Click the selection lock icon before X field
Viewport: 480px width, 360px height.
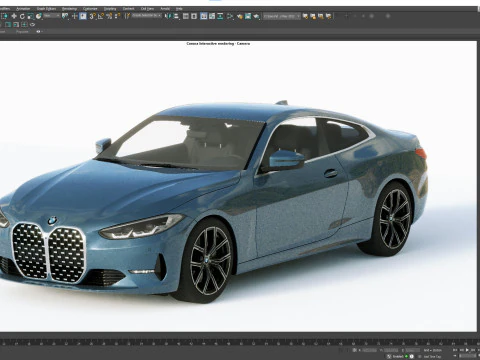click(354, 350)
